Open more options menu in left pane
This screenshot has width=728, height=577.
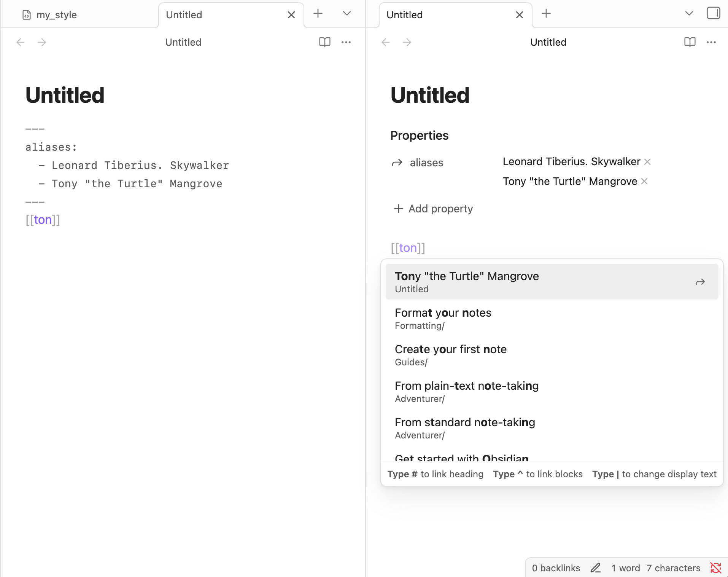coord(346,42)
